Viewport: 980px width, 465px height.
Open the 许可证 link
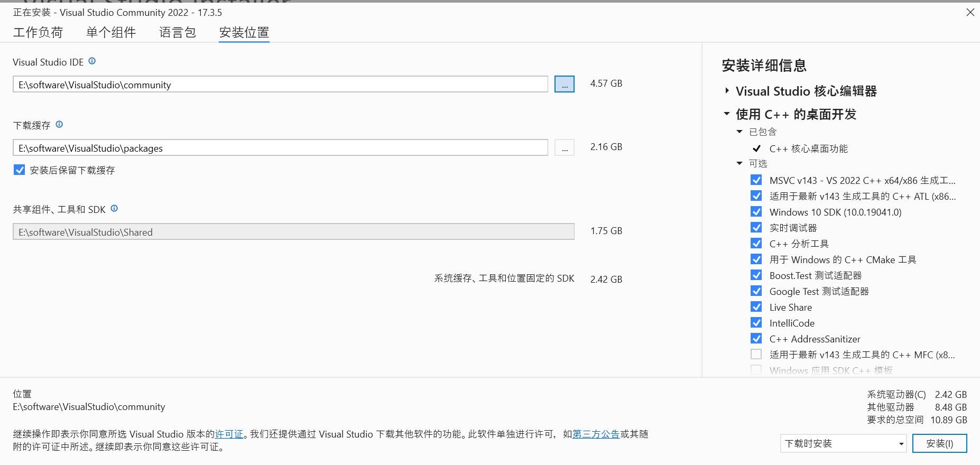pos(229,434)
